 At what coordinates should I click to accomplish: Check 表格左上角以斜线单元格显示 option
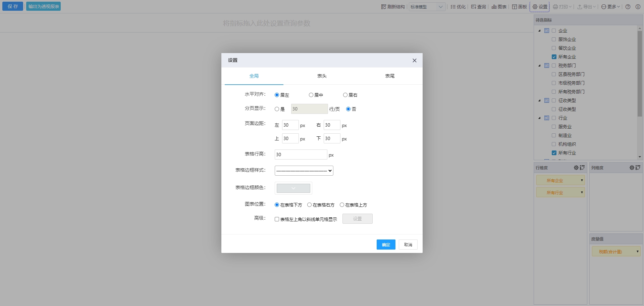tap(277, 219)
